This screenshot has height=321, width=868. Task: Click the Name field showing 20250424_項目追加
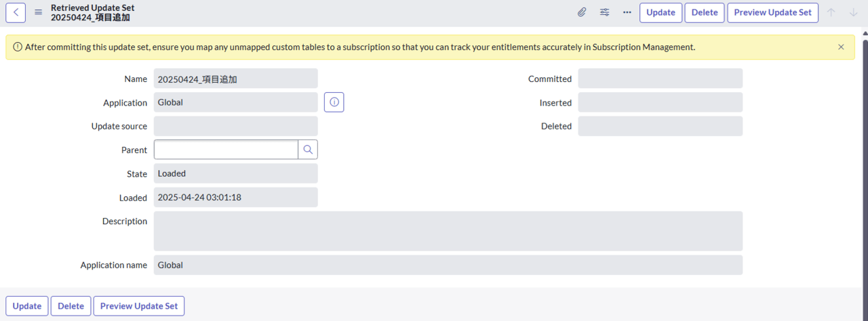[x=236, y=79]
